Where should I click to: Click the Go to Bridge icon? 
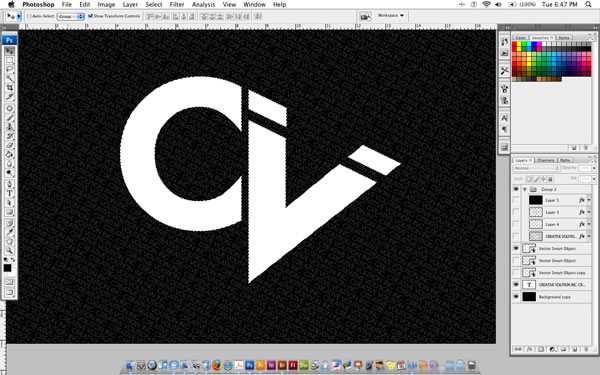pos(365,16)
